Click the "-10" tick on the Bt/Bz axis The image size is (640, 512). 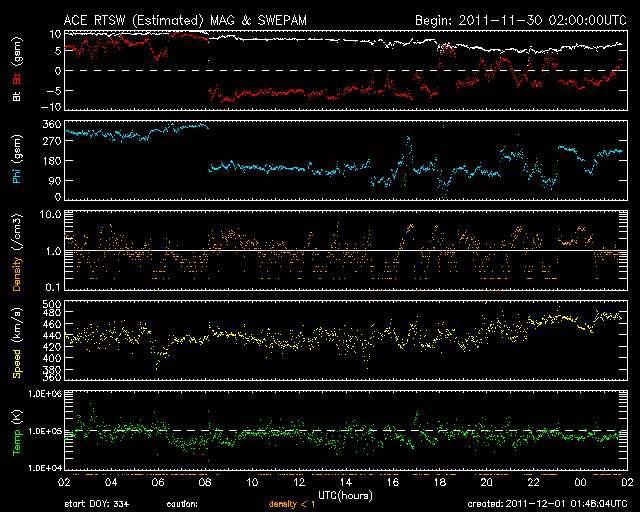click(x=51, y=107)
